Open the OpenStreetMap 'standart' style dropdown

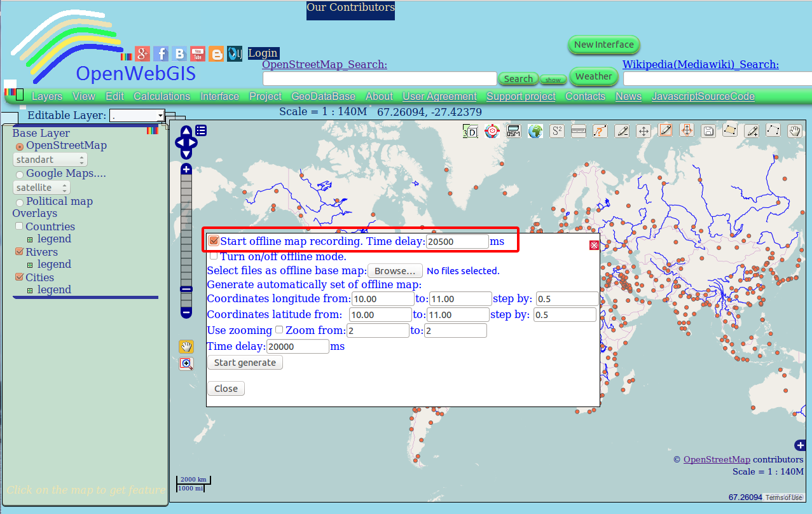point(50,160)
